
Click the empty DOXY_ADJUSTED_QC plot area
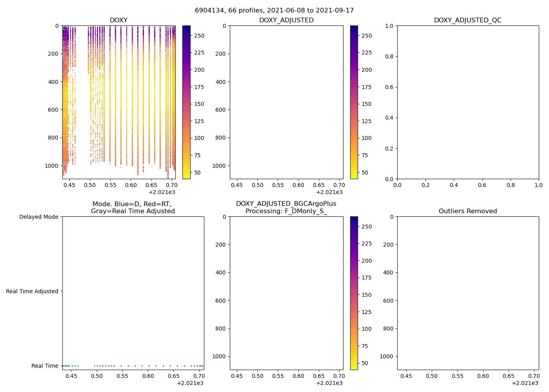(x=467, y=102)
